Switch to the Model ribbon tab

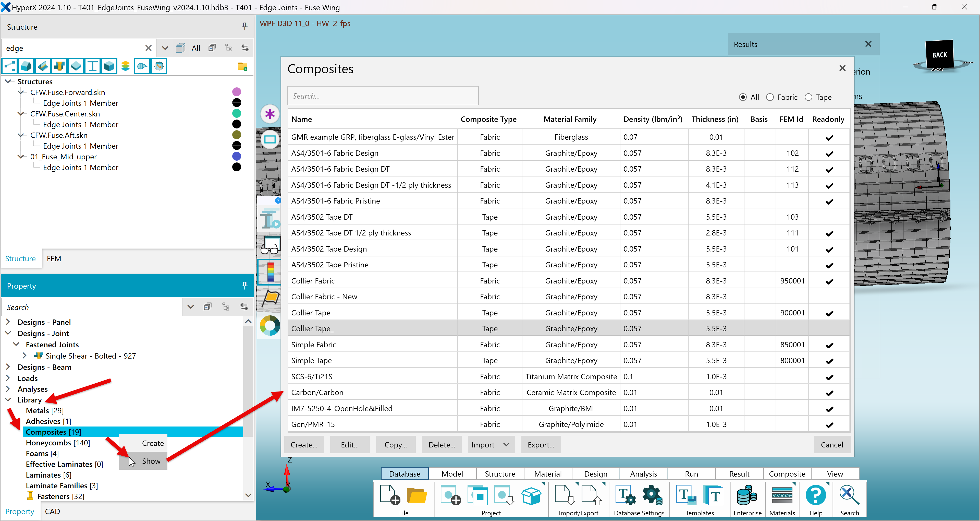452,474
